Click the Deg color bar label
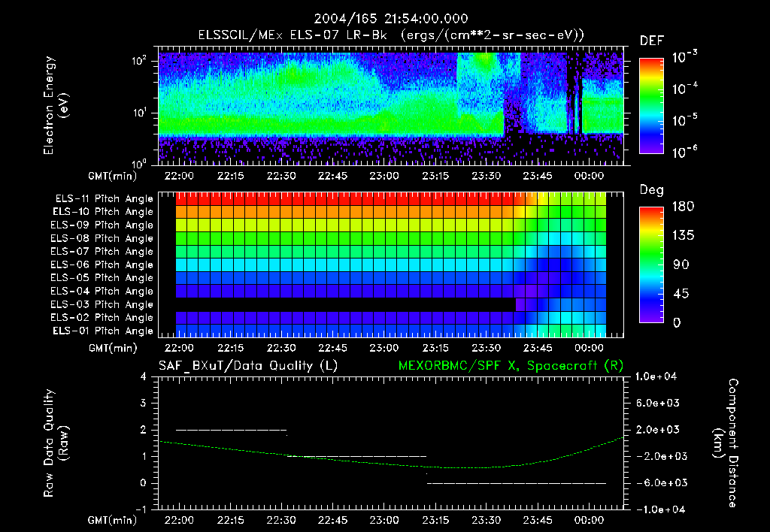Screen dimensions: 770x532 click(651, 190)
